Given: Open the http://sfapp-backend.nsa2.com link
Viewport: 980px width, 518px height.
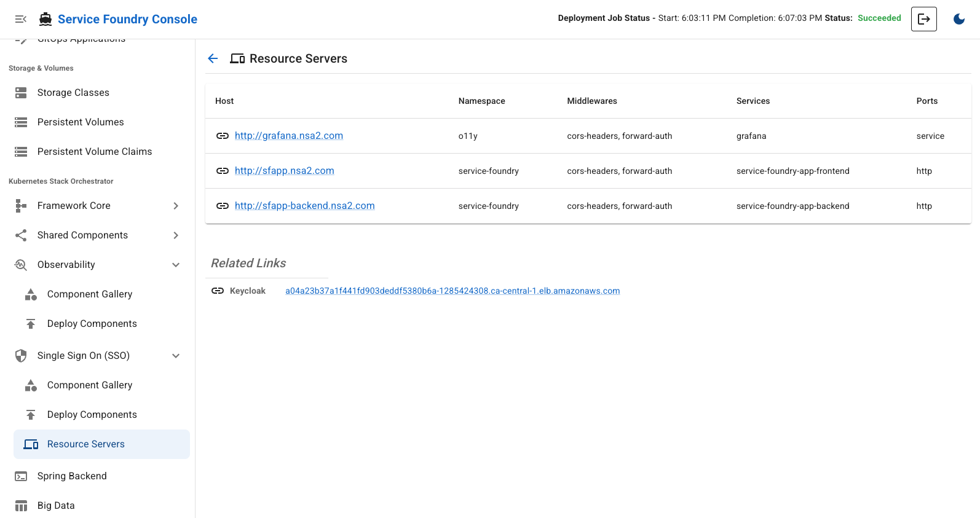Looking at the screenshot, I should [305, 206].
